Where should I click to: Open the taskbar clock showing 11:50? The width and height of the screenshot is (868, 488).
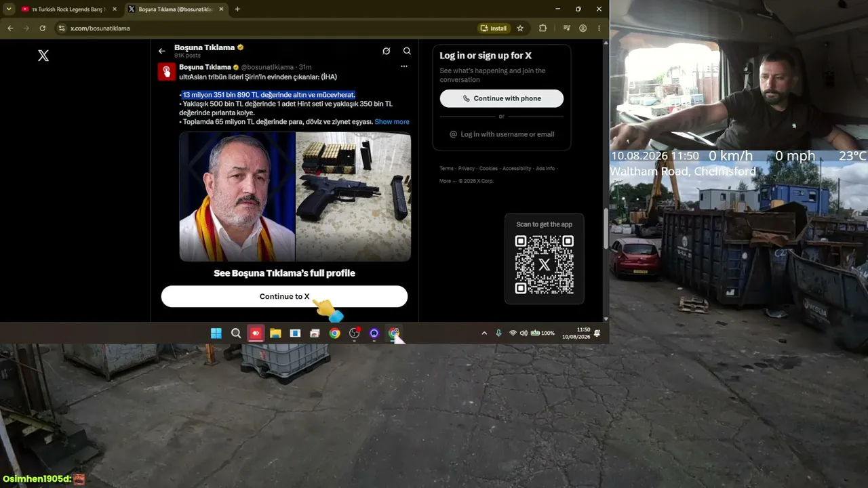(576, 333)
